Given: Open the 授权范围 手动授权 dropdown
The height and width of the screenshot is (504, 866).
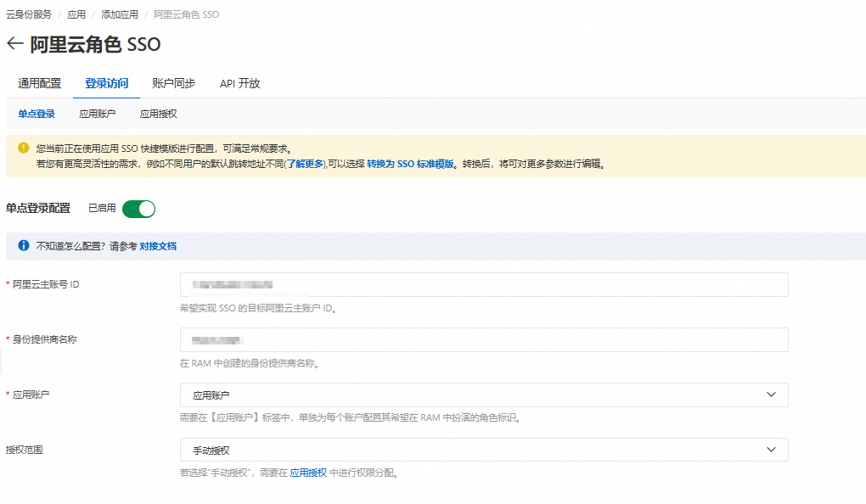Looking at the screenshot, I should pos(484,450).
